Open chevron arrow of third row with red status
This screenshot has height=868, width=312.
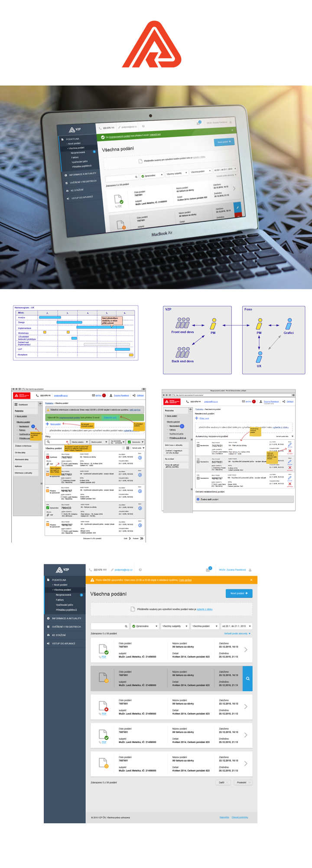click(246, 707)
